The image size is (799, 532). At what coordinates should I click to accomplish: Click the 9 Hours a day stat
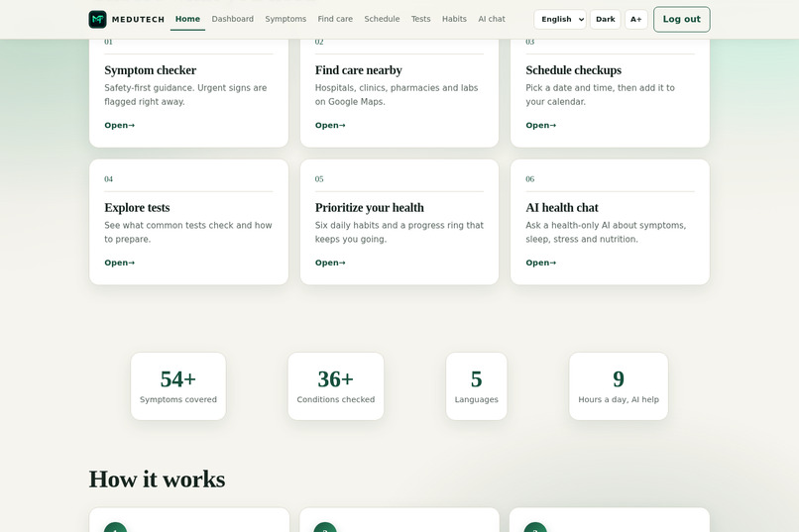(619, 386)
